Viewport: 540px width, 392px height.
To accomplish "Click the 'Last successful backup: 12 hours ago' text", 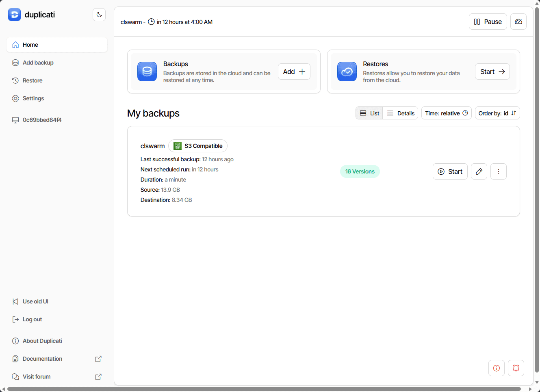I will click(x=187, y=159).
